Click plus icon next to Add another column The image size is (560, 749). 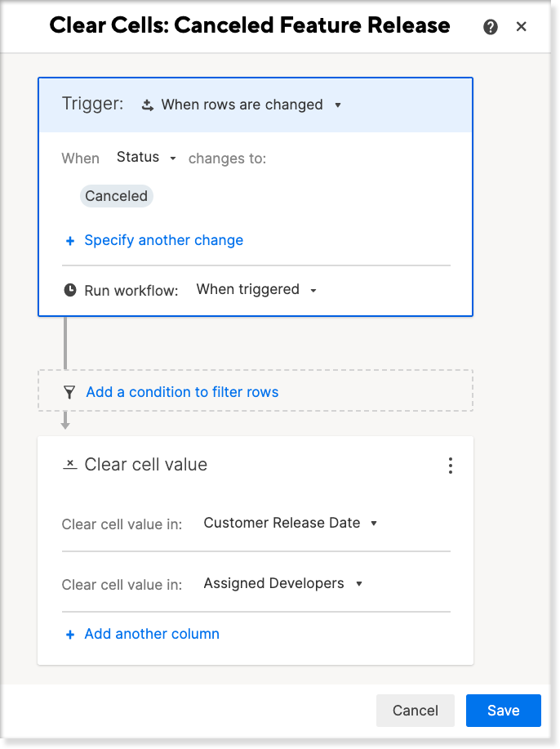(x=70, y=635)
